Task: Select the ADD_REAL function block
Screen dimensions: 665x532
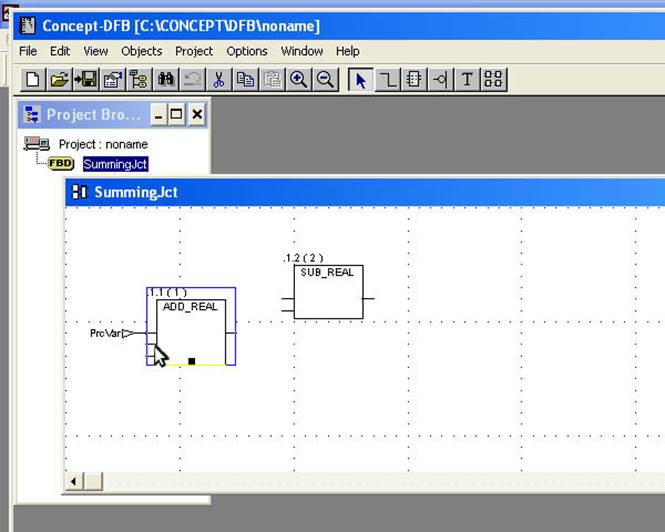Action: tap(191, 332)
